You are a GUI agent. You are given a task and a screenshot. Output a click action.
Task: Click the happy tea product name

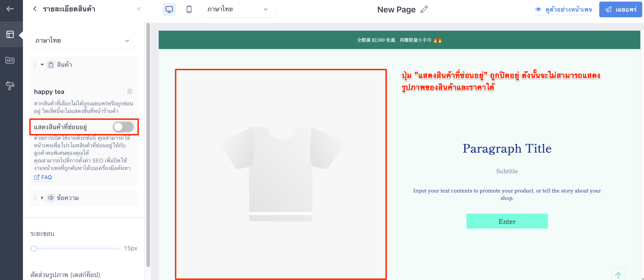pos(49,92)
